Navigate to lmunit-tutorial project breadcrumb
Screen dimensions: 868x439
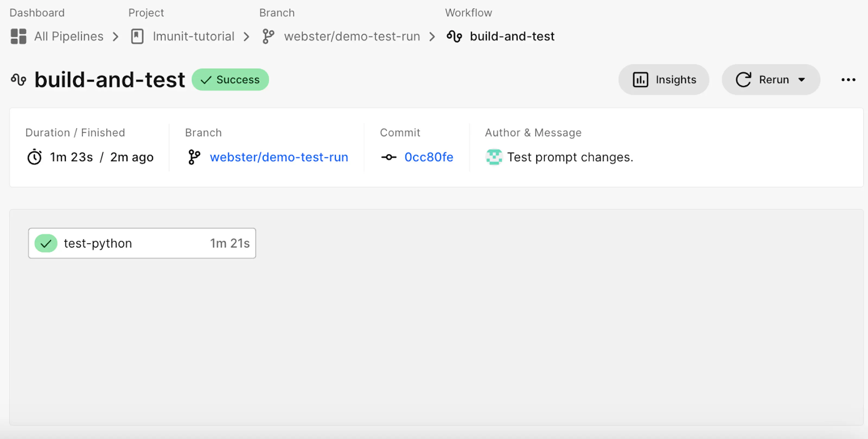(x=193, y=36)
